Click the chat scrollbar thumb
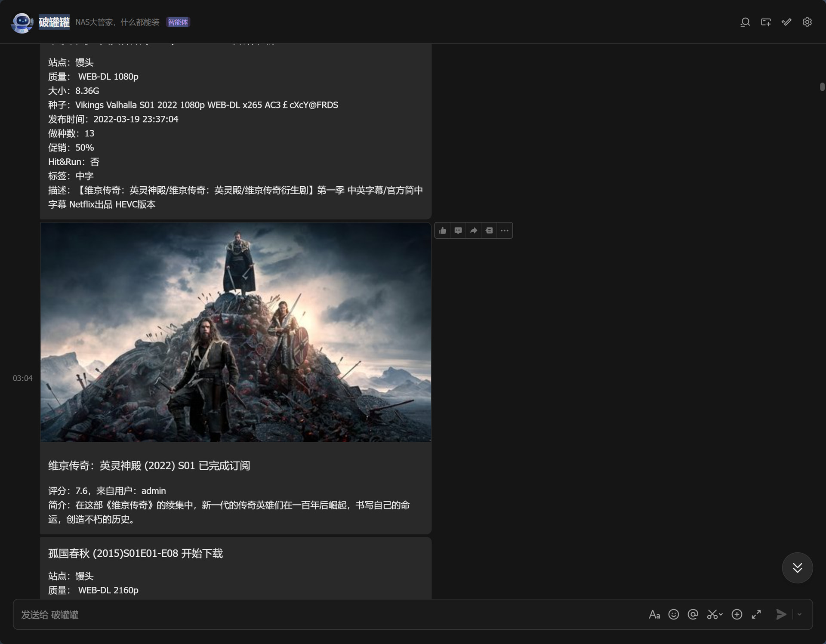Screen dimensions: 826x644 point(822,87)
